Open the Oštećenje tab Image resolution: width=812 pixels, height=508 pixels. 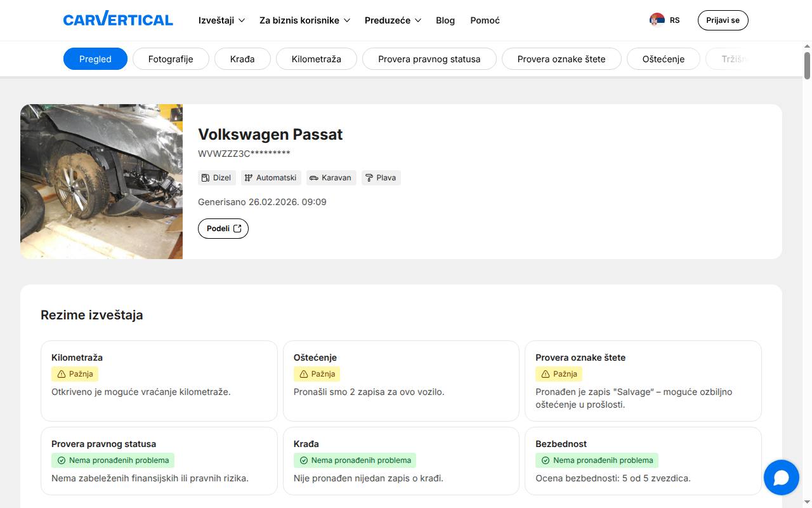(664, 59)
